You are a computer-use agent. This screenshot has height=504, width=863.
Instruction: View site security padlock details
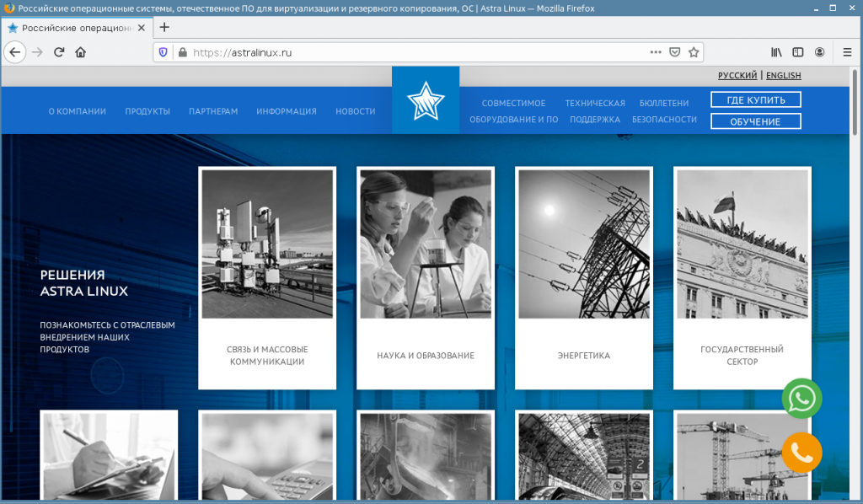tap(183, 52)
